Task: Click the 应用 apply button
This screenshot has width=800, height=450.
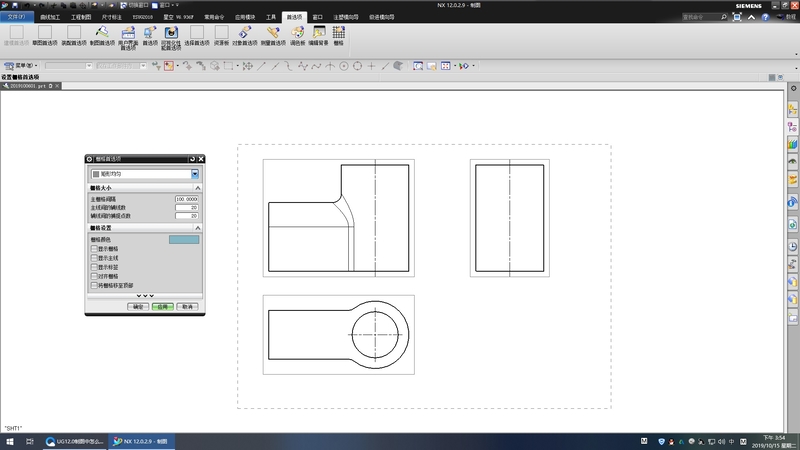Action: point(162,307)
